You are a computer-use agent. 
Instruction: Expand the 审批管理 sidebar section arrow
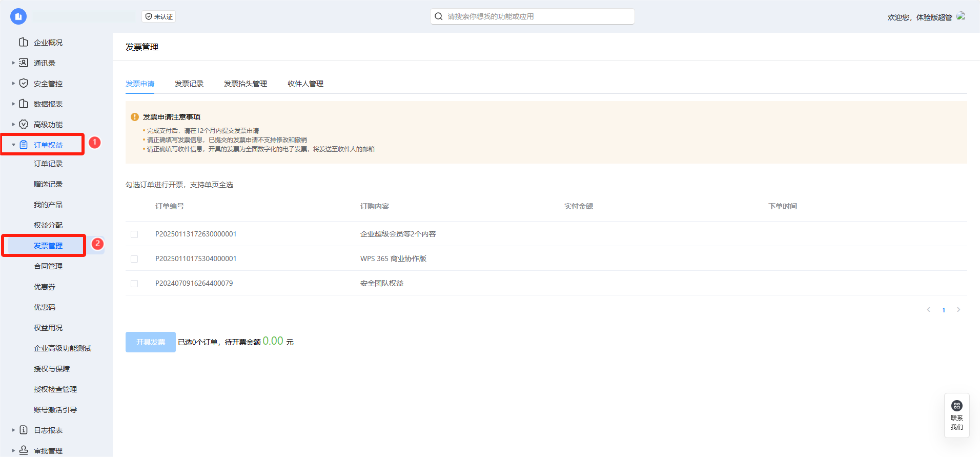[x=13, y=450]
